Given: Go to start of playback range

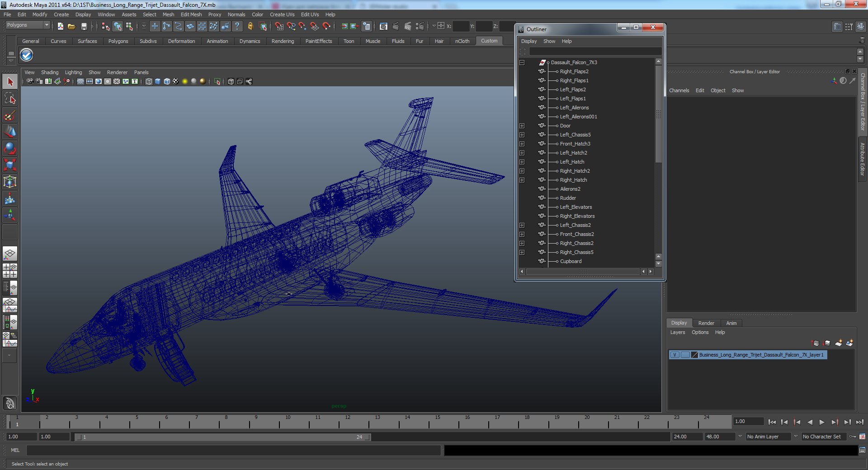Looking at the screenshot, I should pyautogui.click(x=772, y=422).
